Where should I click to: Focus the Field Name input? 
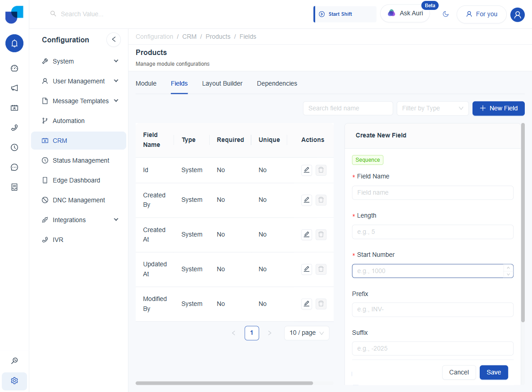coord(433,192)
